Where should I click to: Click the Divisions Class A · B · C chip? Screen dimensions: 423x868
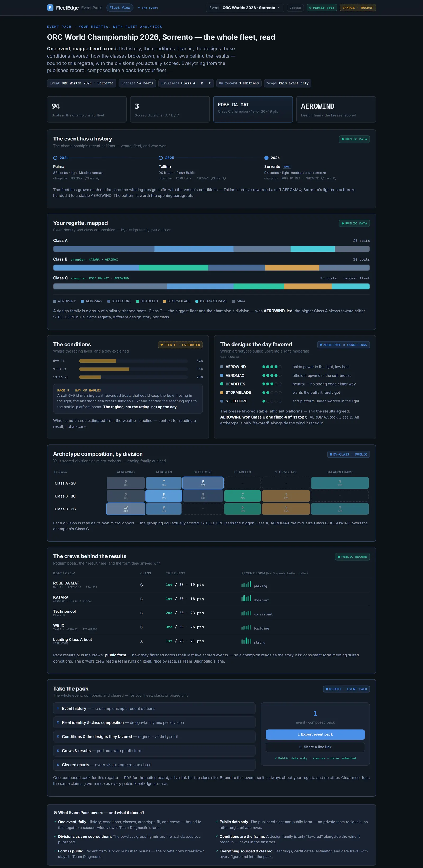click(x=186, y=83)
